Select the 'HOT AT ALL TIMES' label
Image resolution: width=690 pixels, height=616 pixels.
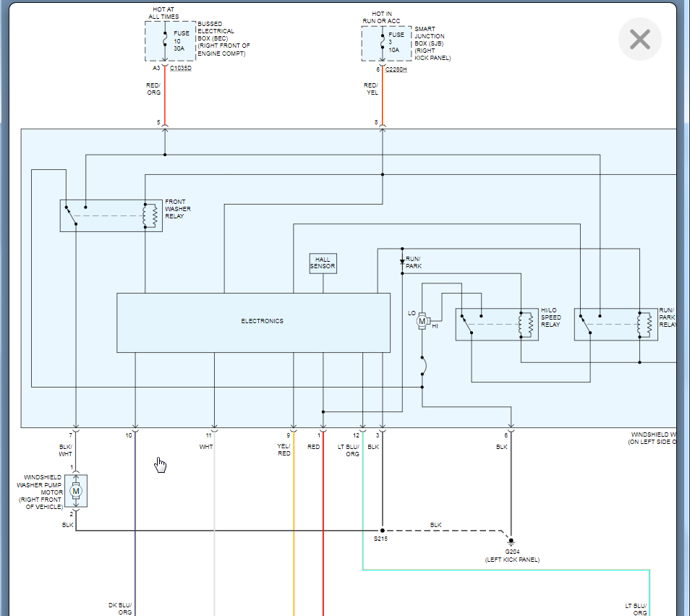(163, 13)
